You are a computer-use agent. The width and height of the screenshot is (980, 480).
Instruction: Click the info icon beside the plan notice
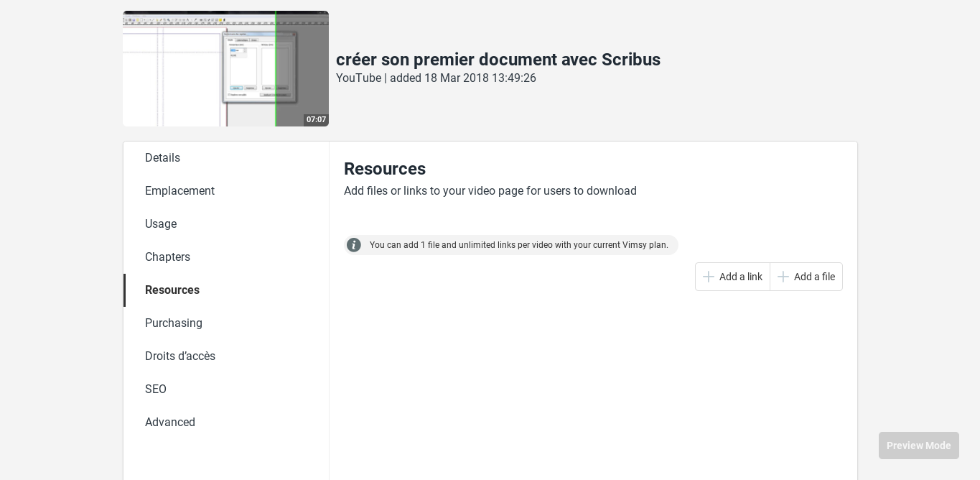(x=354, y=245)
